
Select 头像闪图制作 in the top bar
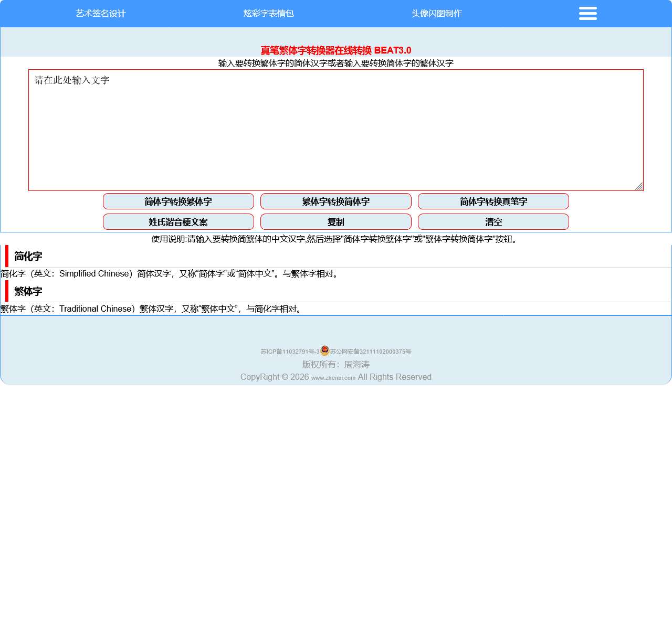tap(436, 14)
